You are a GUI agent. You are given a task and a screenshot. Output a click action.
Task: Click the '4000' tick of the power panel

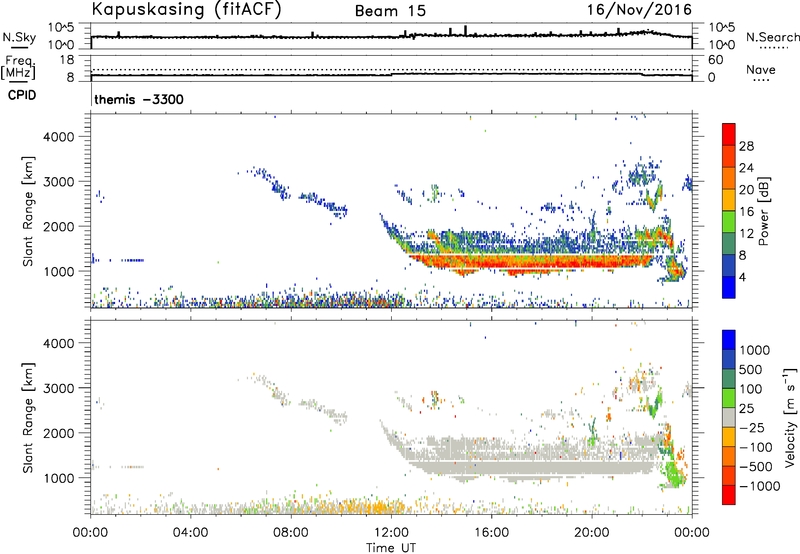pyautogui.click(x=59, y=137)
